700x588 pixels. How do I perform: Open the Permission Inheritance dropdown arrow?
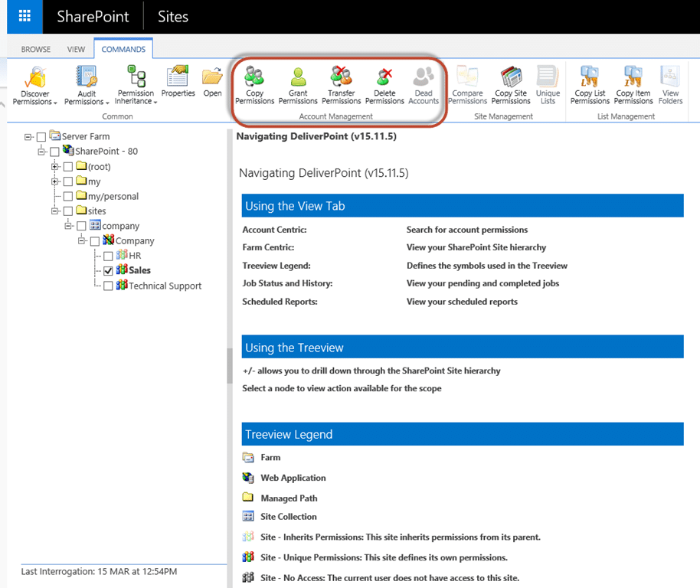pos(155,102)
